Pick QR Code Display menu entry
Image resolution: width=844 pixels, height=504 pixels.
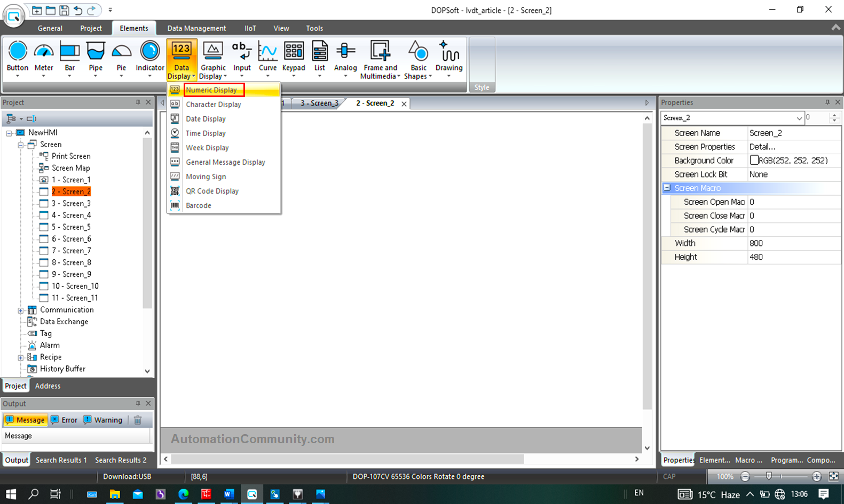click(x=212, y=191)
